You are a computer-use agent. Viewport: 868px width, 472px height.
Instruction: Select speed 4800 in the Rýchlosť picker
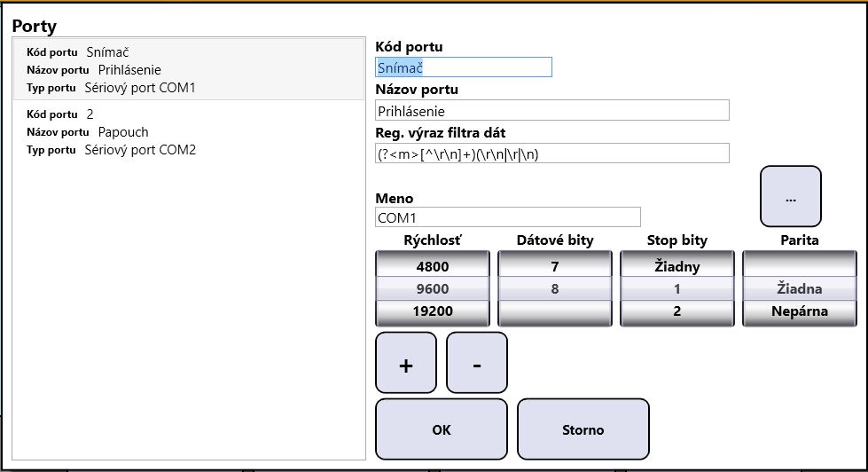pyautogui.click(x=433, y=266)
